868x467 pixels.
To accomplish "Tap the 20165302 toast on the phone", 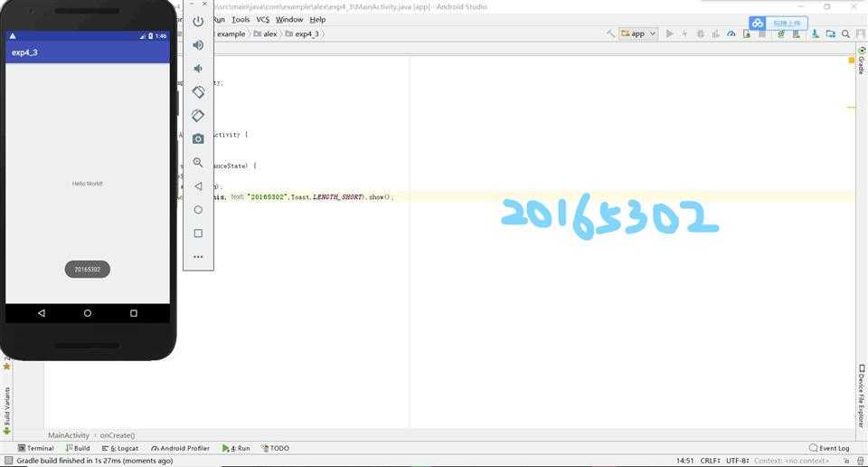I will click(88, 269).
